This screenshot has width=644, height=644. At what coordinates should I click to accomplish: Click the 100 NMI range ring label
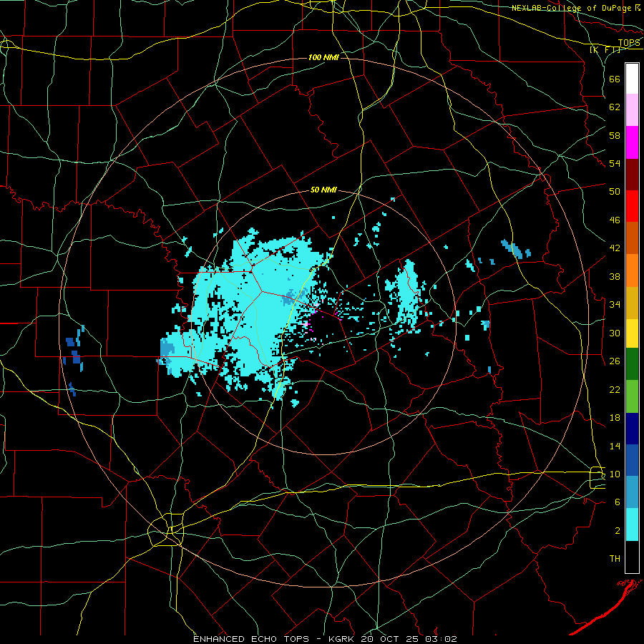[x=323, y=57]
